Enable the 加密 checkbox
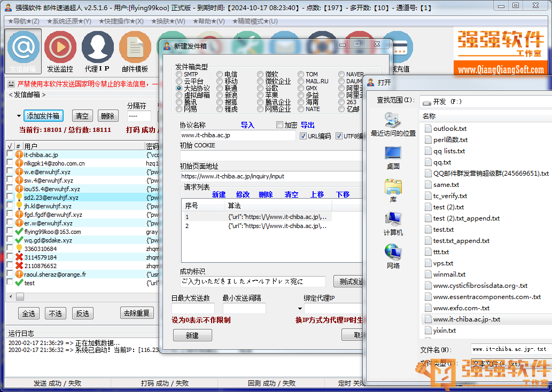This screenshot has width=552, height=392. pos(279,125)
